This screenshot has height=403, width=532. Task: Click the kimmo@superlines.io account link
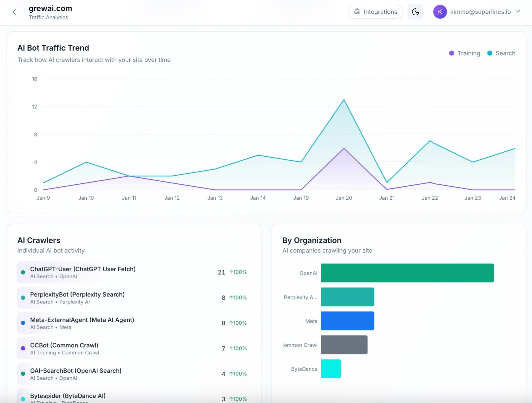point(480,12)
